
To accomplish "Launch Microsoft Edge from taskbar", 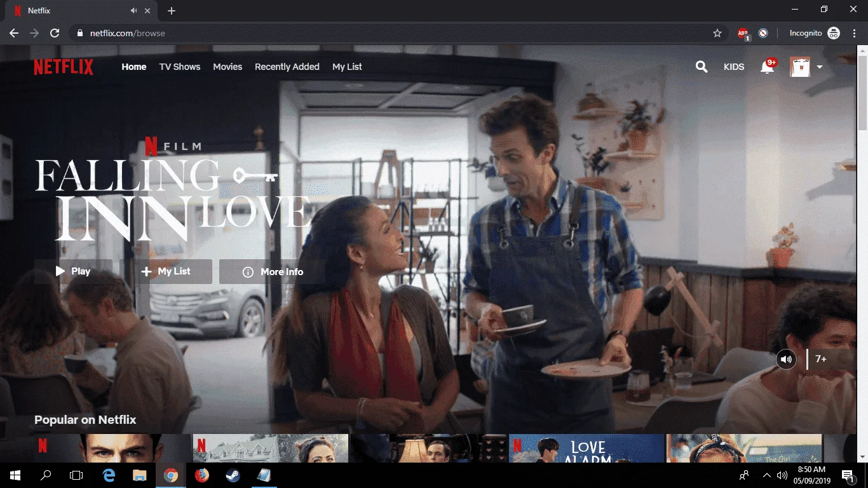I will point(109,475).
